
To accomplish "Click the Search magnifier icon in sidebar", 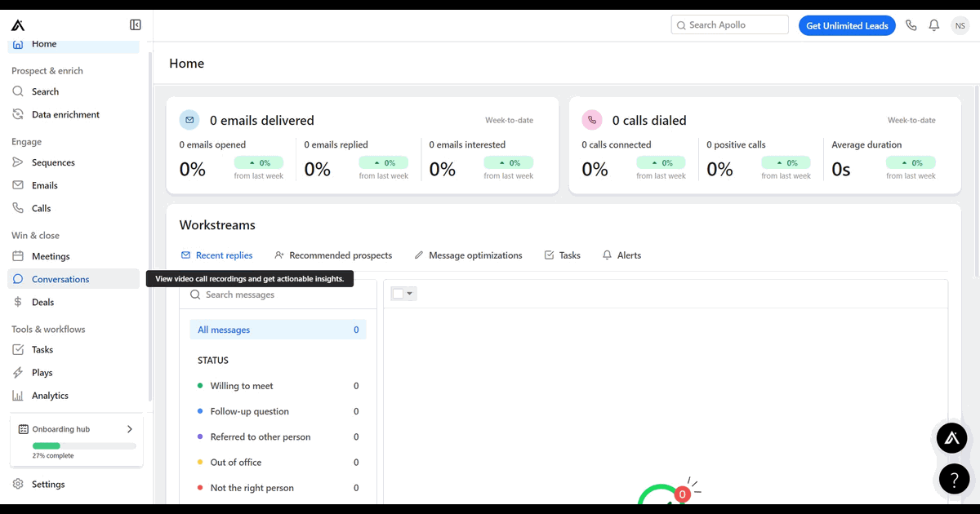I will [x=18, y=91].
